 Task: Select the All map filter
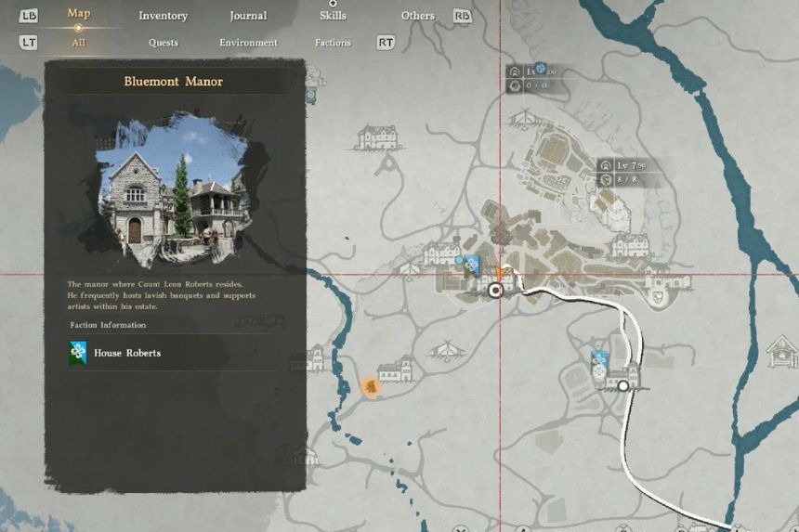pos(79,43)
